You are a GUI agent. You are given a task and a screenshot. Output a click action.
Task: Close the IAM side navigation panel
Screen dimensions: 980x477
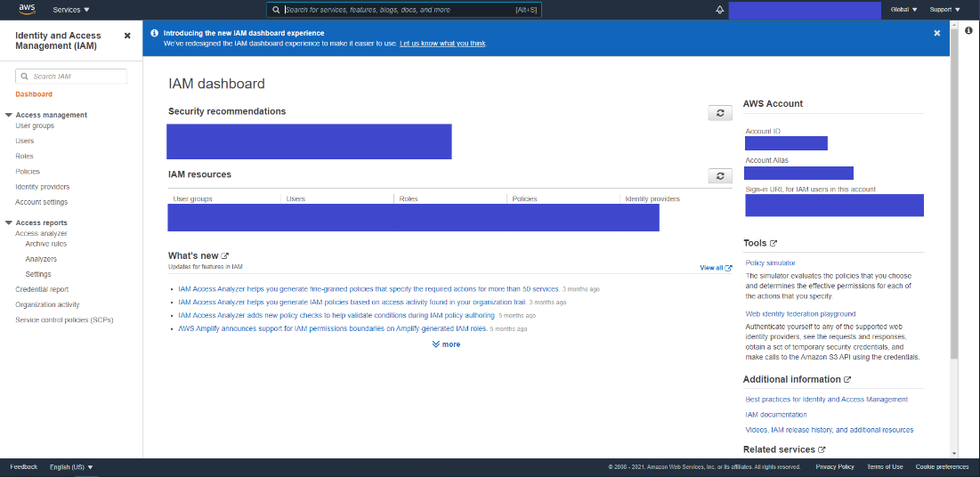tap(127, 36)
